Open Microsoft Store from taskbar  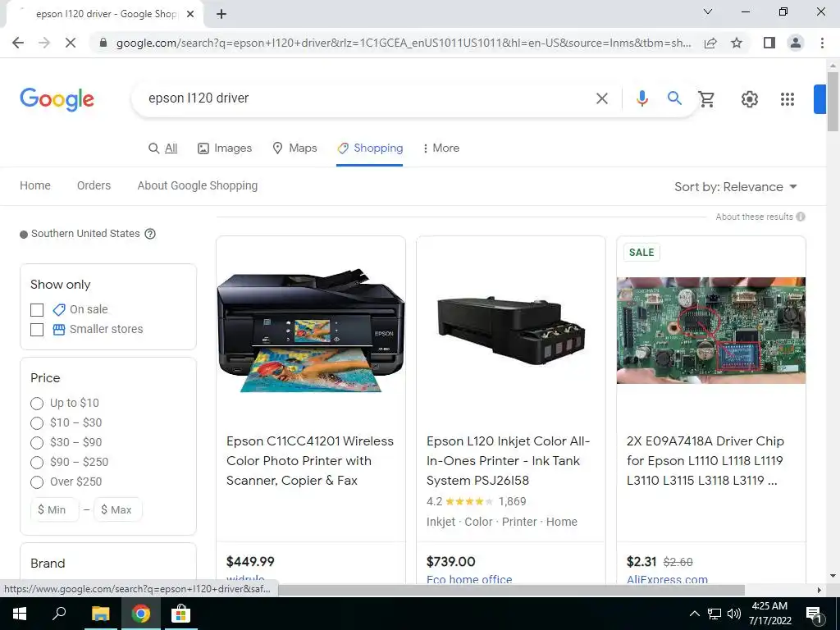(x=180, y=614)
